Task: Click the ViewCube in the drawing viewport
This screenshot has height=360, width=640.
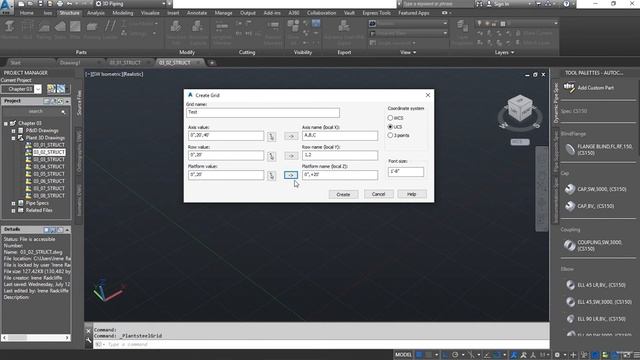Action: (x=520, y=108)
